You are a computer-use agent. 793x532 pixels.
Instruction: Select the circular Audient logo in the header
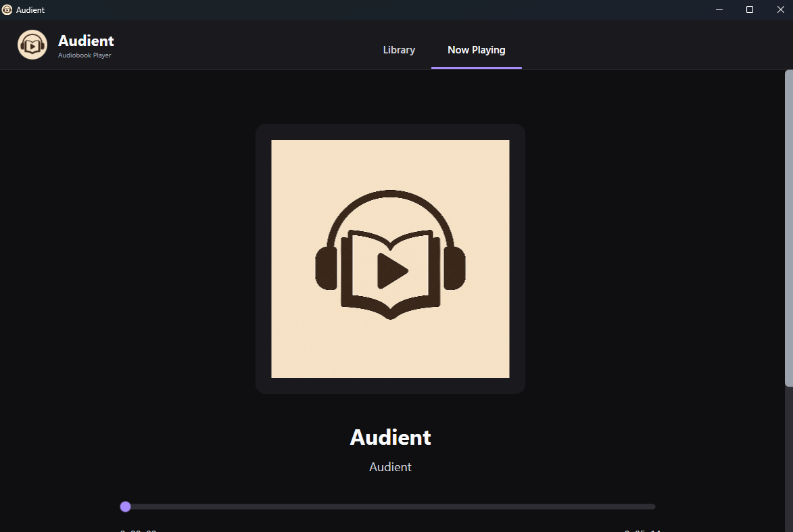point(32,45)
